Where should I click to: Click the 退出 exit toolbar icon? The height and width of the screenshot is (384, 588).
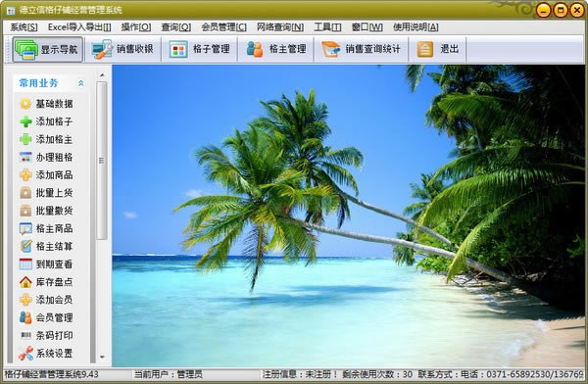(x=425, y=49)
